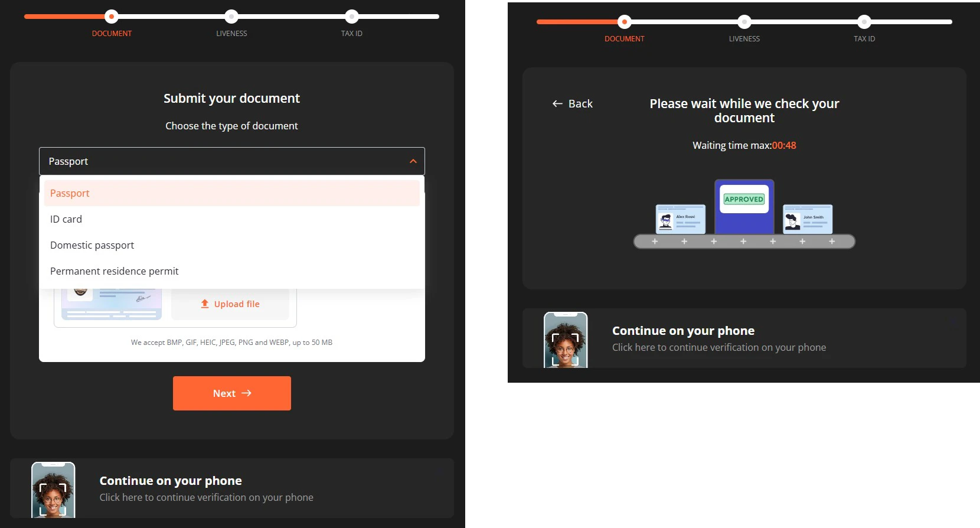Click the John Smith ID card image
Viewport: 980px width, 528px height.
pos(808,219)
